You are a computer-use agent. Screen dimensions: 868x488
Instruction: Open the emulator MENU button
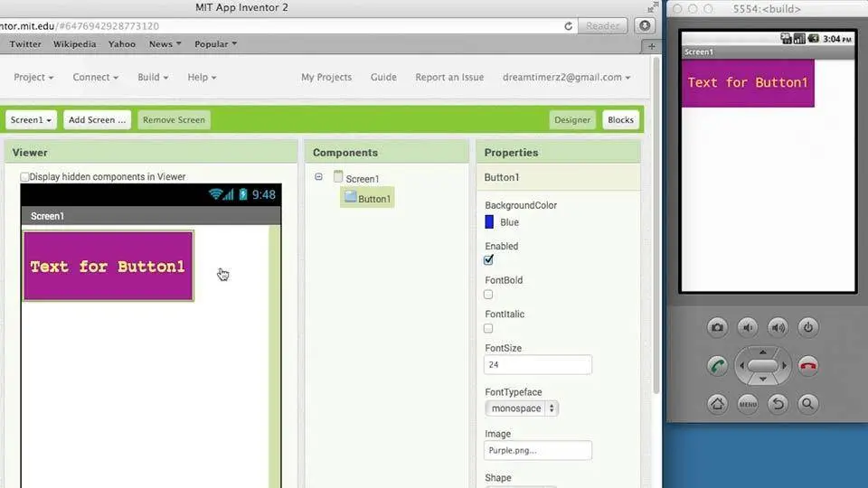[748, 404]
